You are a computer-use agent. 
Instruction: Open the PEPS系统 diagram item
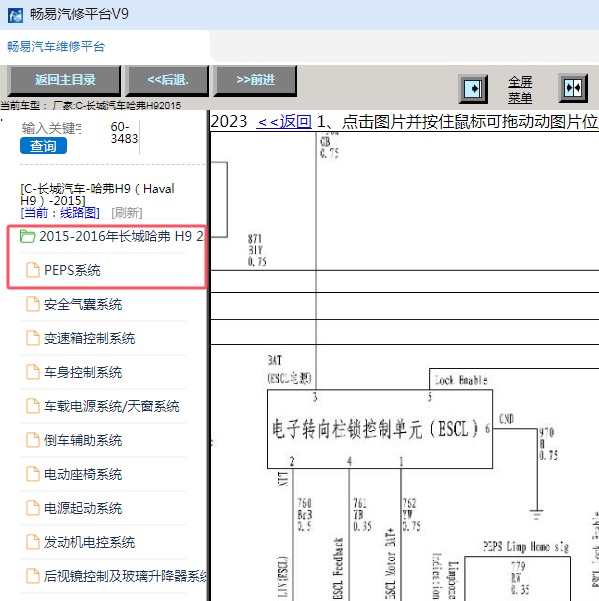point(72,271)
